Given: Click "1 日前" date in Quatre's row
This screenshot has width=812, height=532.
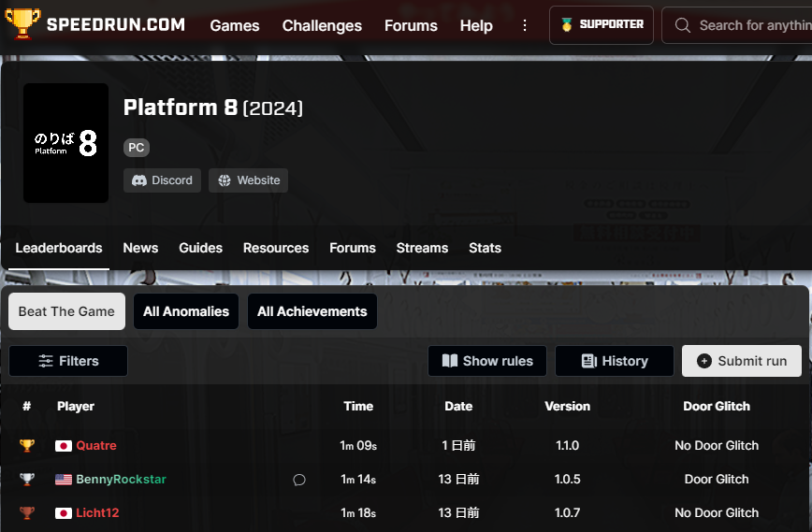Looking at the screenshot, I should tap(458, 446).
